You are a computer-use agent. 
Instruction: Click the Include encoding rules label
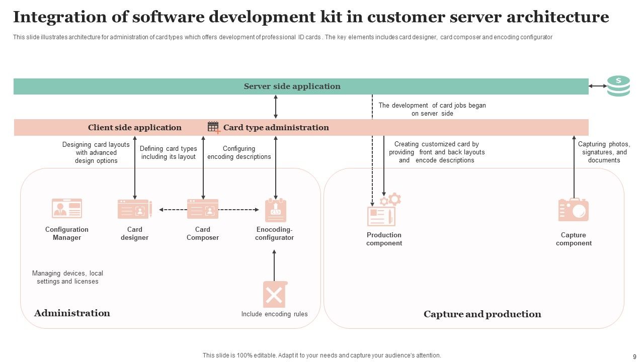coord(274,313)
